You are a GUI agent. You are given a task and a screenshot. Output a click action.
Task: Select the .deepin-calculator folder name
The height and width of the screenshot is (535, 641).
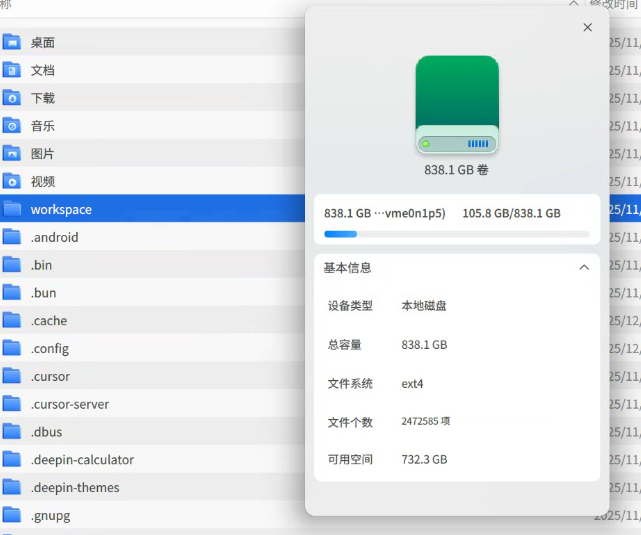point(82,459)
